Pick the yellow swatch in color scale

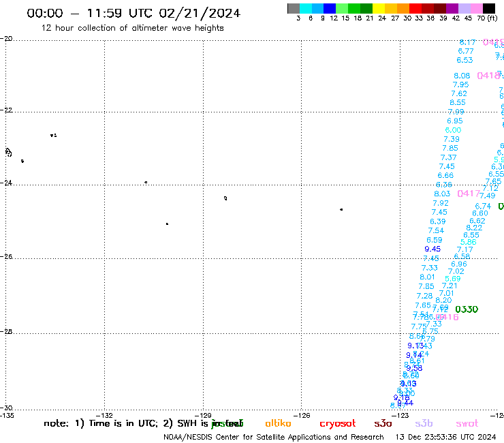[x=379, y=8]
